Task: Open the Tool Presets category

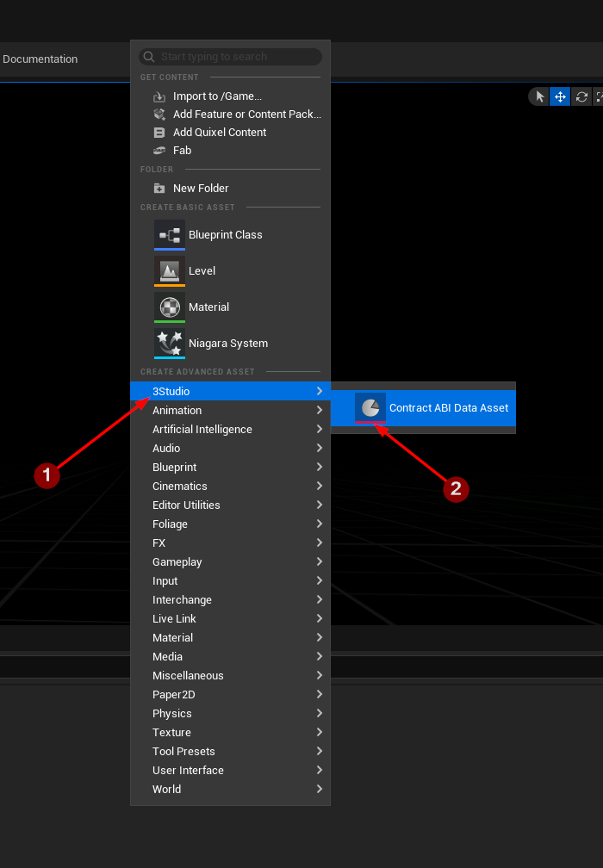Action: 230,751
